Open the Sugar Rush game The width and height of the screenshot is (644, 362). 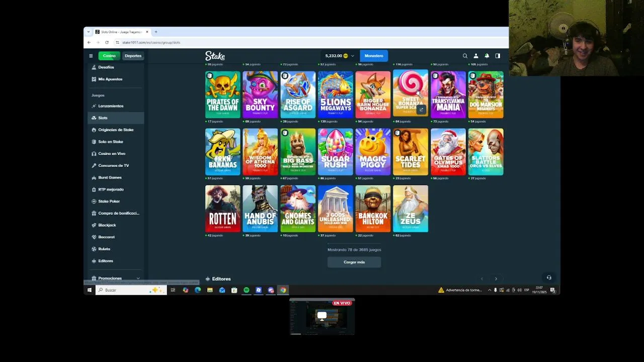(336, 152)
